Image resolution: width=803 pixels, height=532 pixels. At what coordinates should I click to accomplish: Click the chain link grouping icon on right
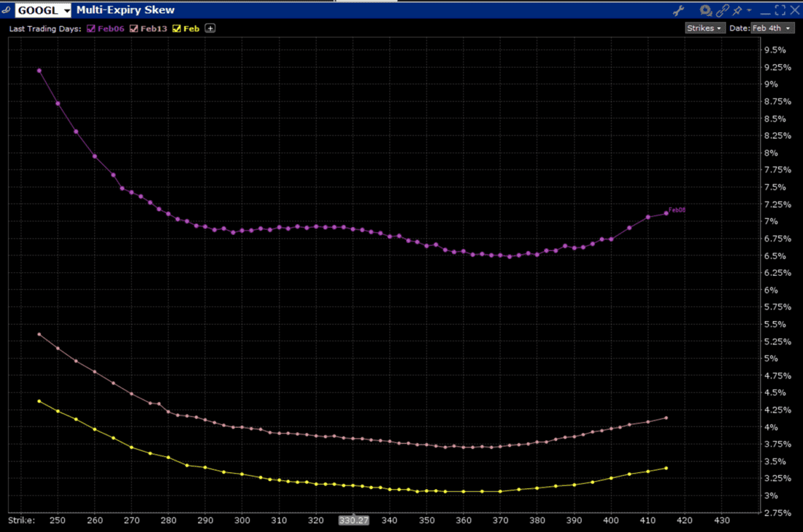[x=722, y=10]
